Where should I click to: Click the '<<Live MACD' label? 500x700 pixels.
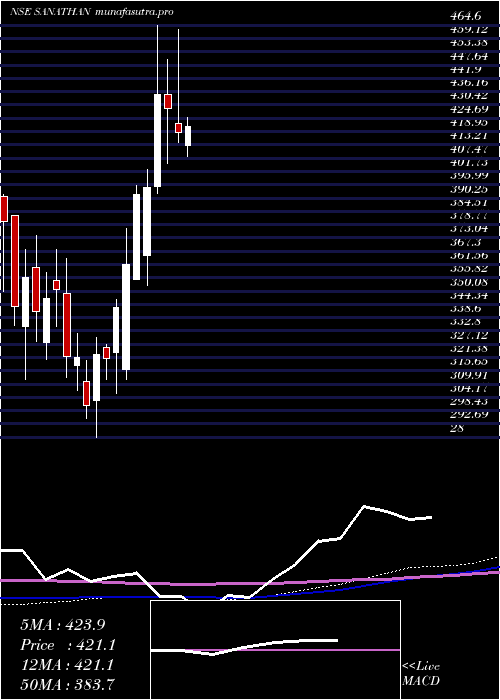[x=421, y=674]
